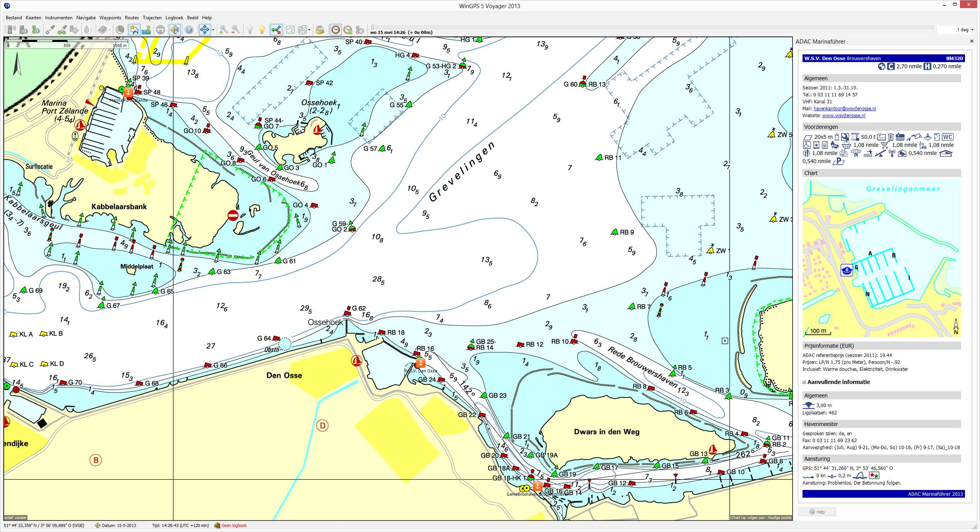Click the shopping cart facility icon
980x532 pixels.
click(885, 145)
